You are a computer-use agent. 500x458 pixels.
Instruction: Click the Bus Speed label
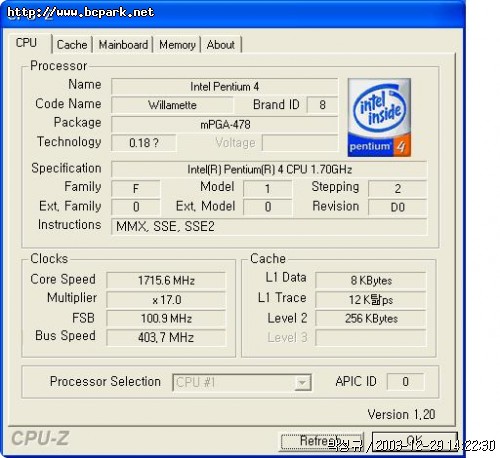pos(65,335)
